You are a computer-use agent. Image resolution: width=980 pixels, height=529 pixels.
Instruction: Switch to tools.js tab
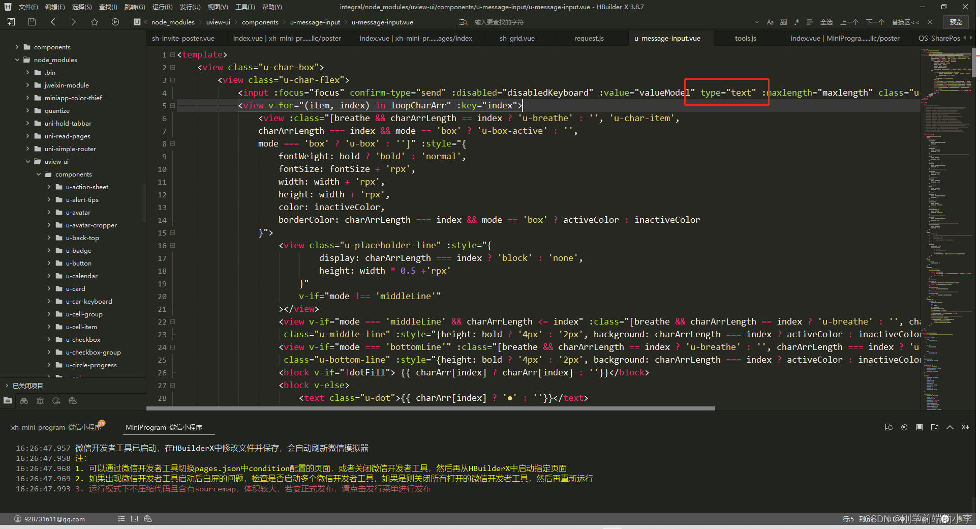[745, 38]
